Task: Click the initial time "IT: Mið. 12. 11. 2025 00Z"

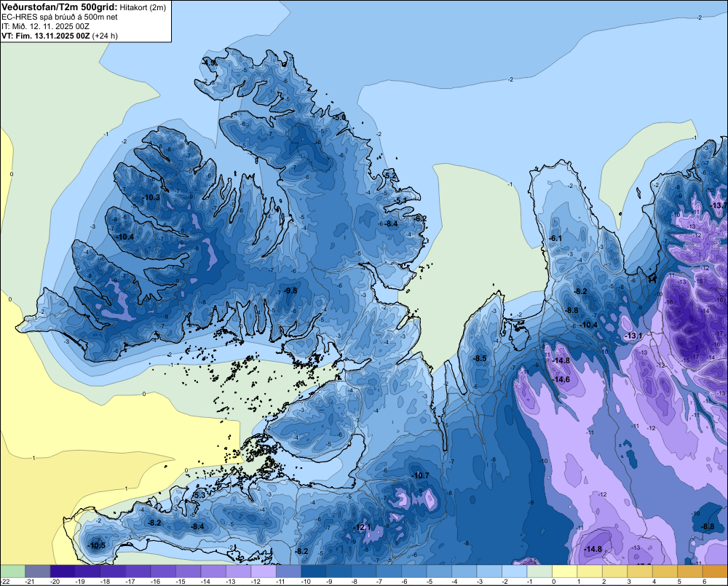Action: (45, 26)
